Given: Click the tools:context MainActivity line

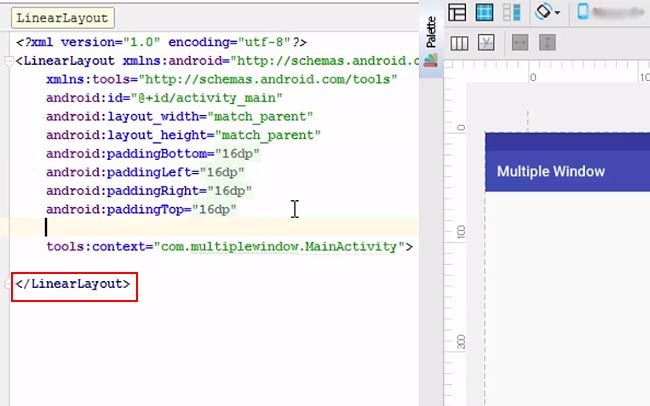Looking at the screenshot, I should [230, 247].
